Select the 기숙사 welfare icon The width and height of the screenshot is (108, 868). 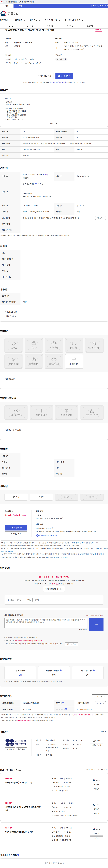click(34, 345)
